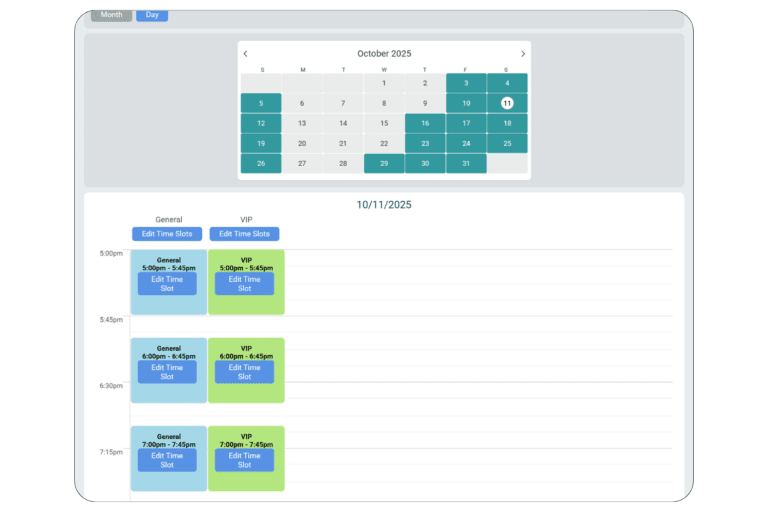Edit the General 7:00pm - 7:45pm slot
Viewport: 768px width, 512px height.
[167, 460]
